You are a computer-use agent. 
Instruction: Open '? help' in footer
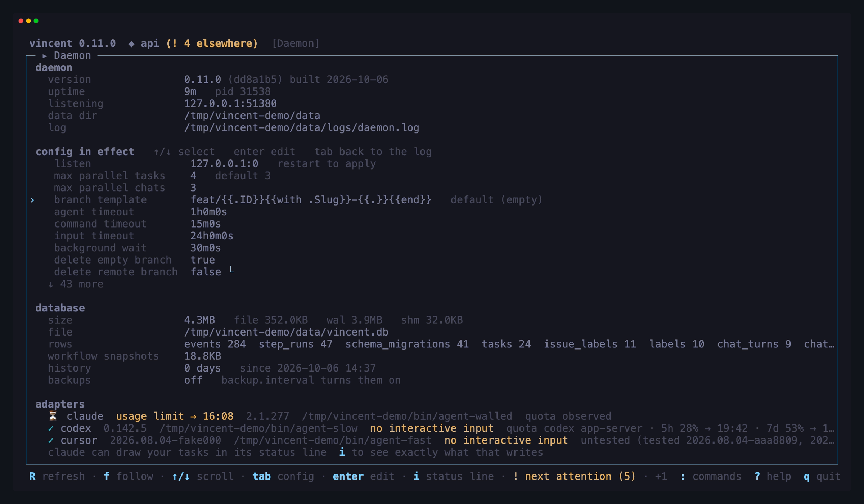click(773, 476)
